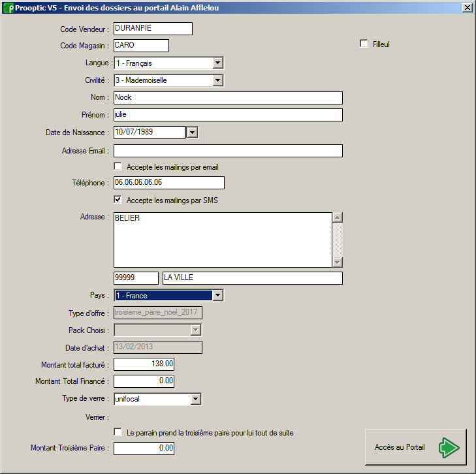Click in the Code Vendeur field
The image size is (476, 474).
[x=153, y=29]
